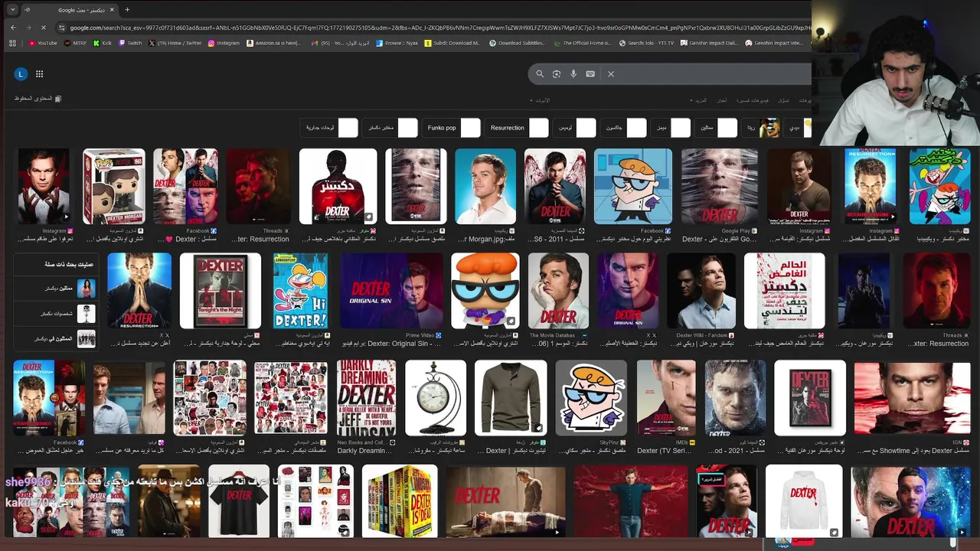Switch to the أخبار news tab
980x551 pixels.
pos(722,100)
